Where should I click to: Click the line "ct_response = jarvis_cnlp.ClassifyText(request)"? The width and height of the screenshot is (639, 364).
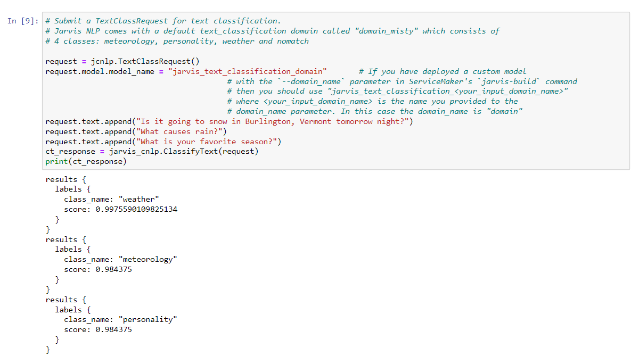[152, 152]
